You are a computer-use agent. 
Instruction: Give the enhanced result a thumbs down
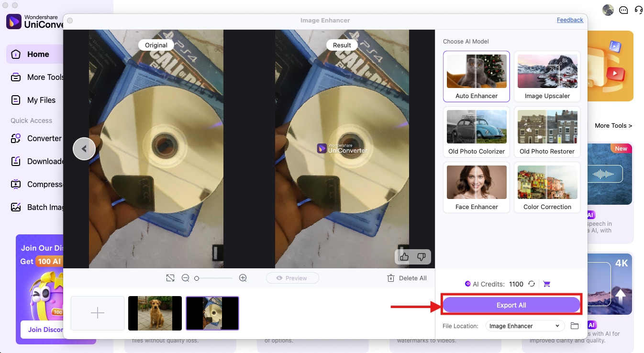421,257
